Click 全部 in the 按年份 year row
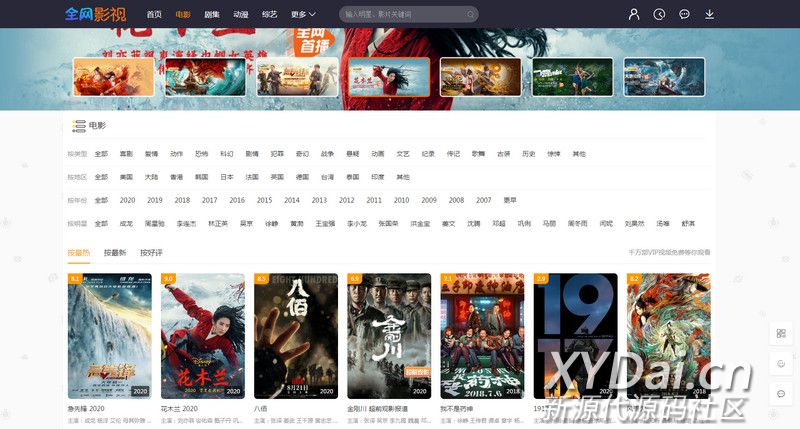 point(101,200)
